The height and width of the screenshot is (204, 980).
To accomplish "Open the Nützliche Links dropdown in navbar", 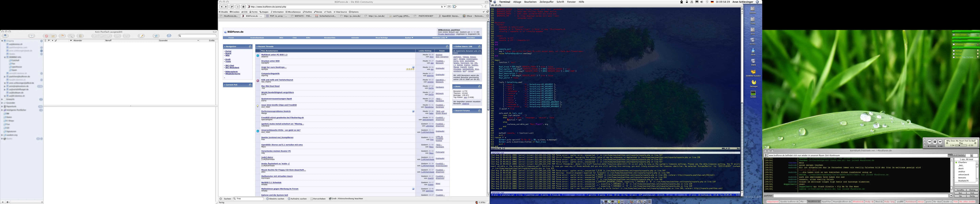I will [440, 38].
